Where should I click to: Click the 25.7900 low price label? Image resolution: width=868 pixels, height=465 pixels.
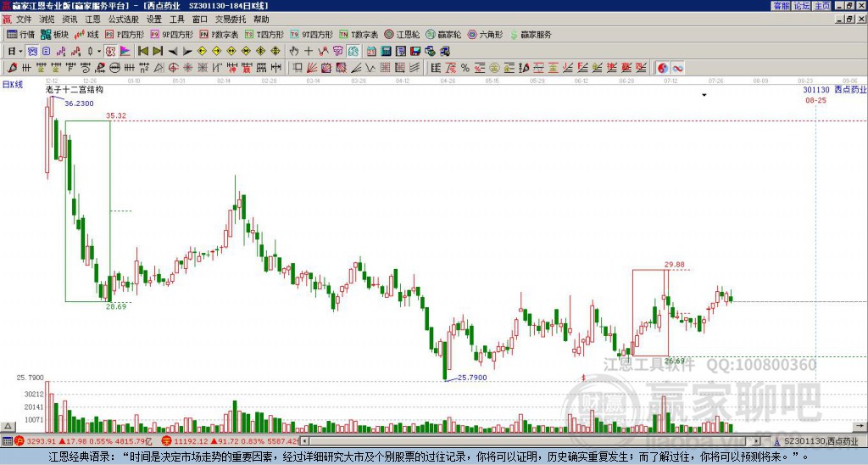pos(472,378)
